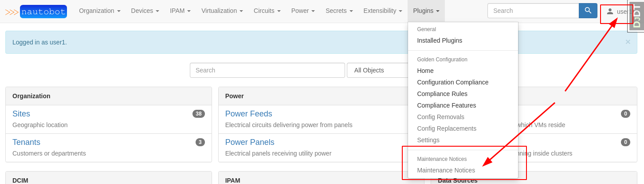Screen dimensions: 644x184
Task: Click the main page search box
Action: pos(267,70)
